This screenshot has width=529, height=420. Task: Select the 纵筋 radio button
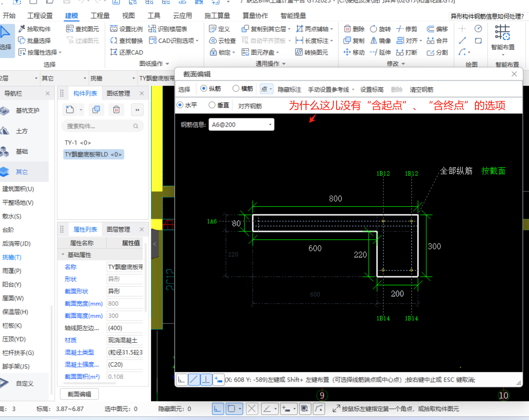coord(204,89)
